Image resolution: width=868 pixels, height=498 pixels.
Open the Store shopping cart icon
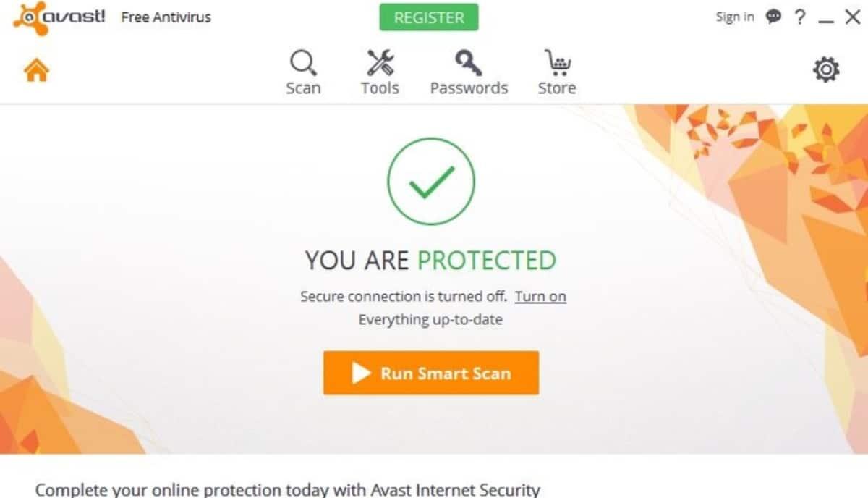tap(556, 62)
